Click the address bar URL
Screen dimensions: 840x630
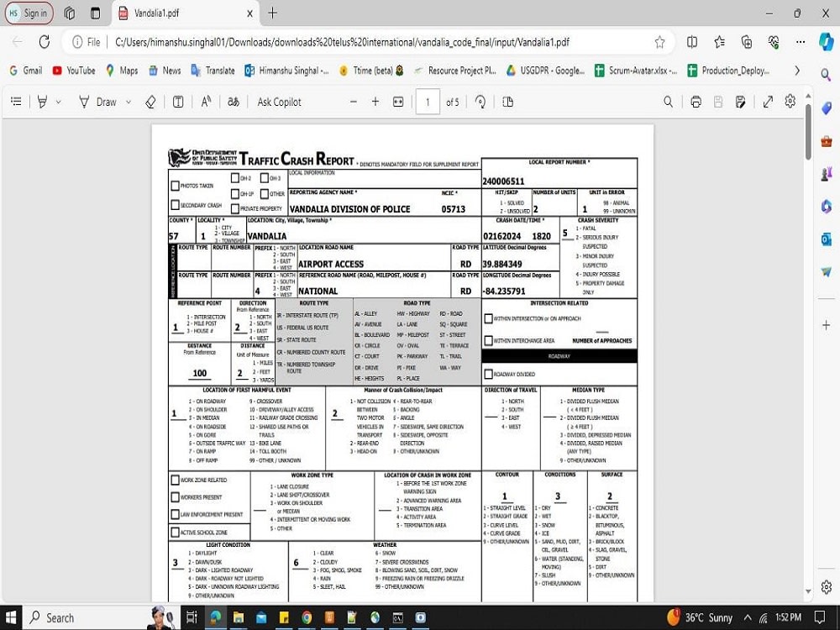[x=342, y=42]
